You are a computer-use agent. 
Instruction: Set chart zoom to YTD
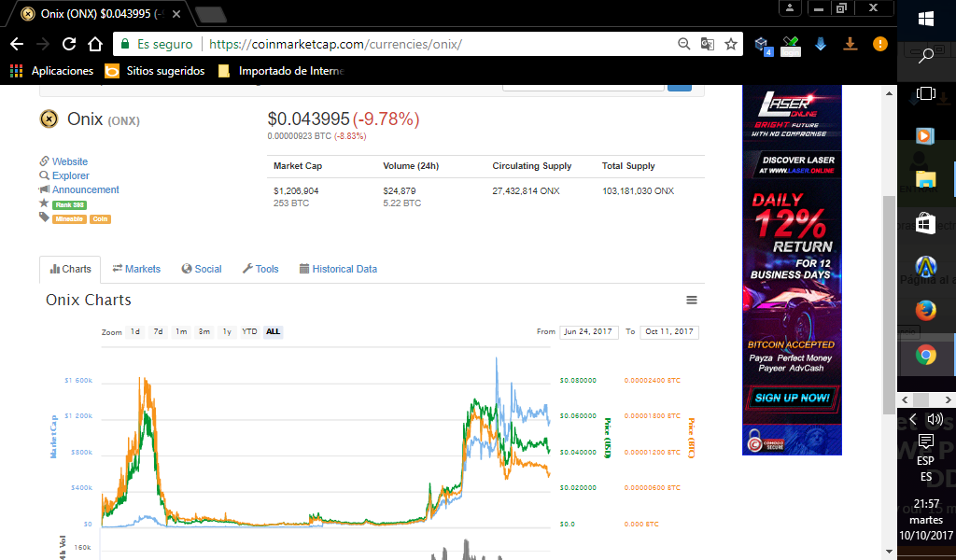click(x=249, y=332)
